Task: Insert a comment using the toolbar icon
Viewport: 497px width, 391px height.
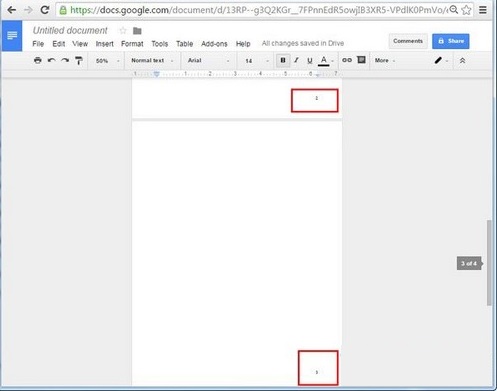Action: 361,60
